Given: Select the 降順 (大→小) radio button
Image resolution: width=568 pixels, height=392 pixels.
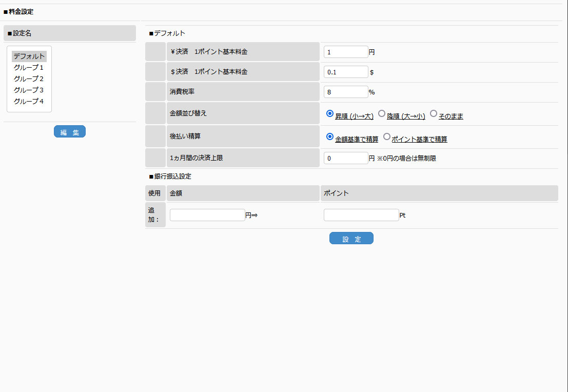Looking at the screenshot, I should point(382,113).
